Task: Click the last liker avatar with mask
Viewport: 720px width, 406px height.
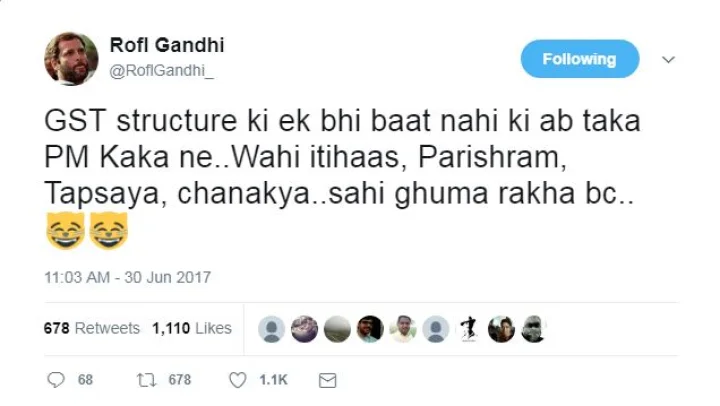Action: click(x=533, y=329)
